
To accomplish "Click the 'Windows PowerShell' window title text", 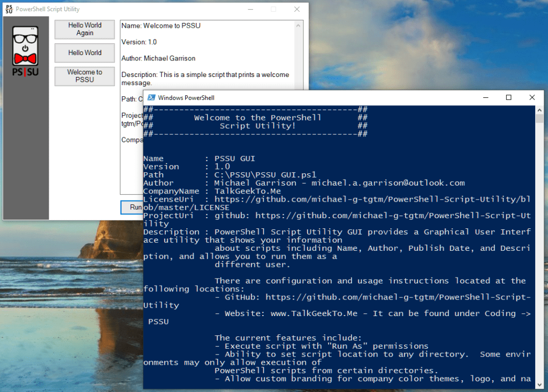I will [186, 98].
